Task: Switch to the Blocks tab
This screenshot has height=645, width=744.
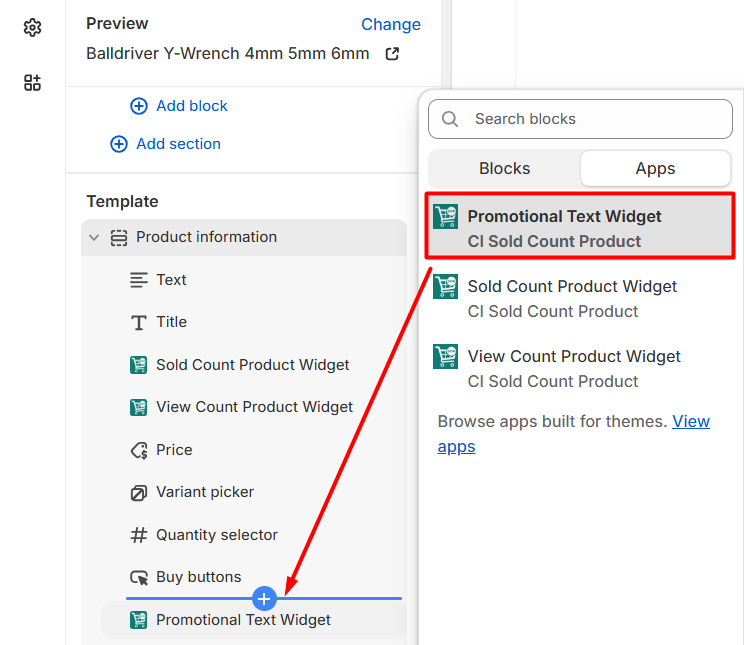Action: coord(504,169)
